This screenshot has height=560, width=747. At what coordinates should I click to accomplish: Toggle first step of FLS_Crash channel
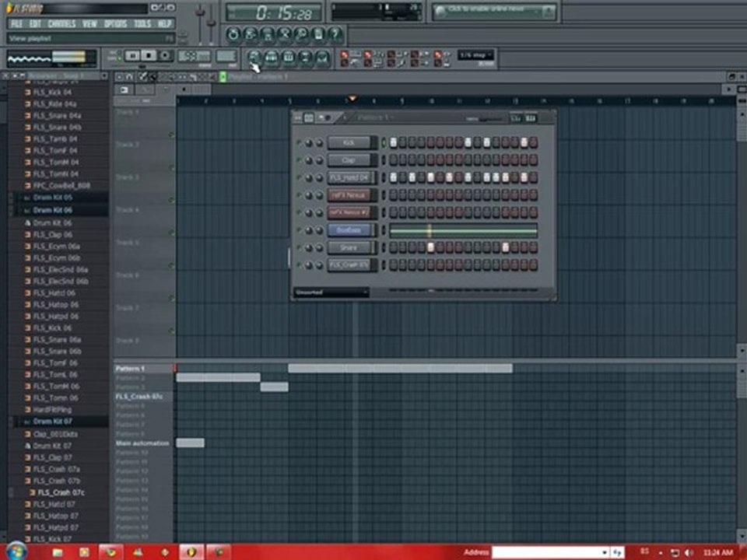(x=393, y=265)
